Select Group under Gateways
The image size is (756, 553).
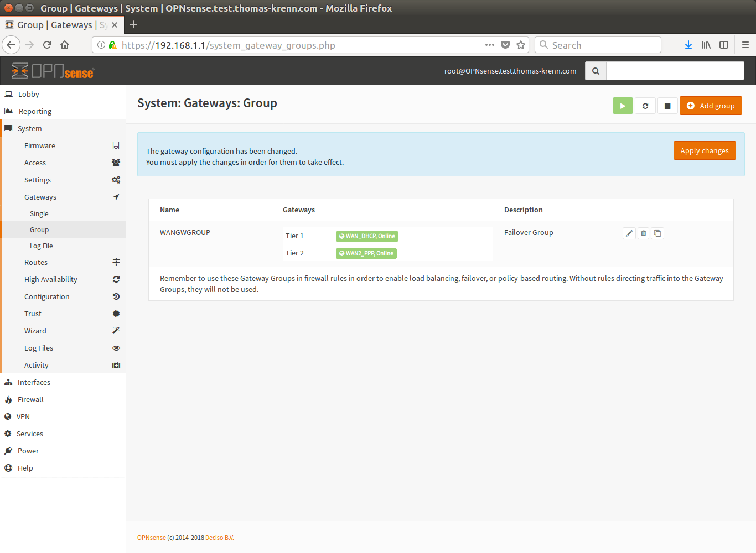64,229
